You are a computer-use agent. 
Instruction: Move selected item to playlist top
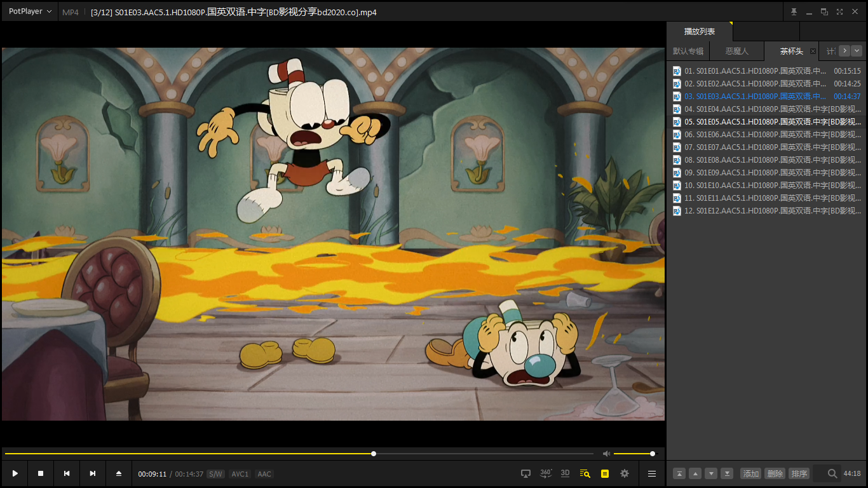coord(679,473)
